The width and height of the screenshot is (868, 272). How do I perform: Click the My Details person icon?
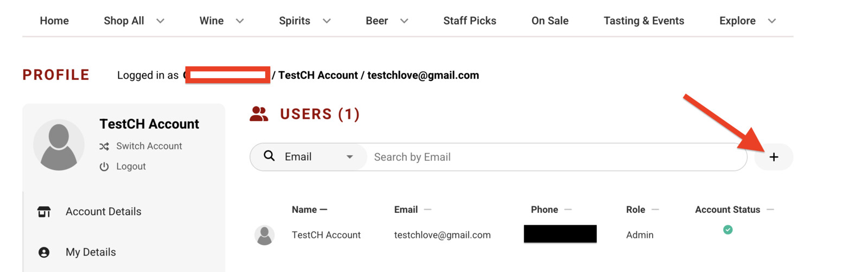click(44, 252)
